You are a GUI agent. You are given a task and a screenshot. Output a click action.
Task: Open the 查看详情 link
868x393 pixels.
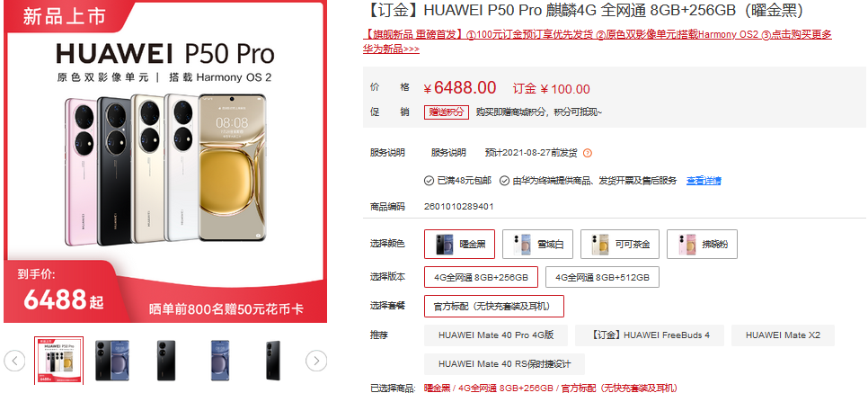pos(704,181)
